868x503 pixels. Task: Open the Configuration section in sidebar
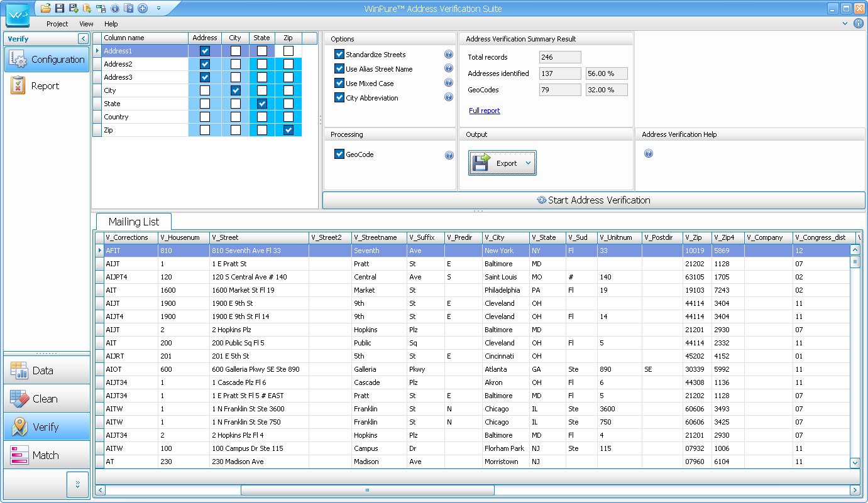(x=47, y=60)
